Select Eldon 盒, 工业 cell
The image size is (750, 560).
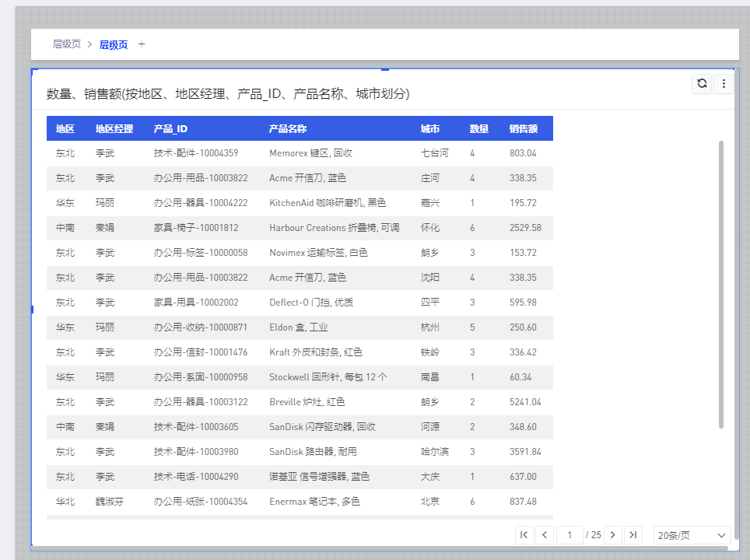[299, 327]
